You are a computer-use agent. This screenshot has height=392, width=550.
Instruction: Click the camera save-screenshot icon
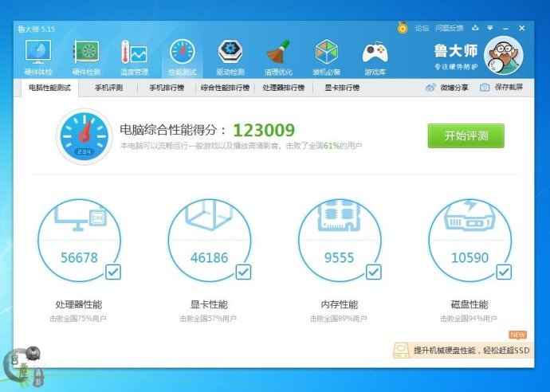pos(485,88)
